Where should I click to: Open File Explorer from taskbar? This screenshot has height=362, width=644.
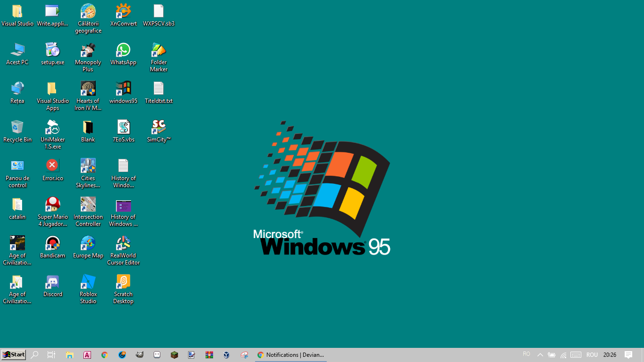69,355
